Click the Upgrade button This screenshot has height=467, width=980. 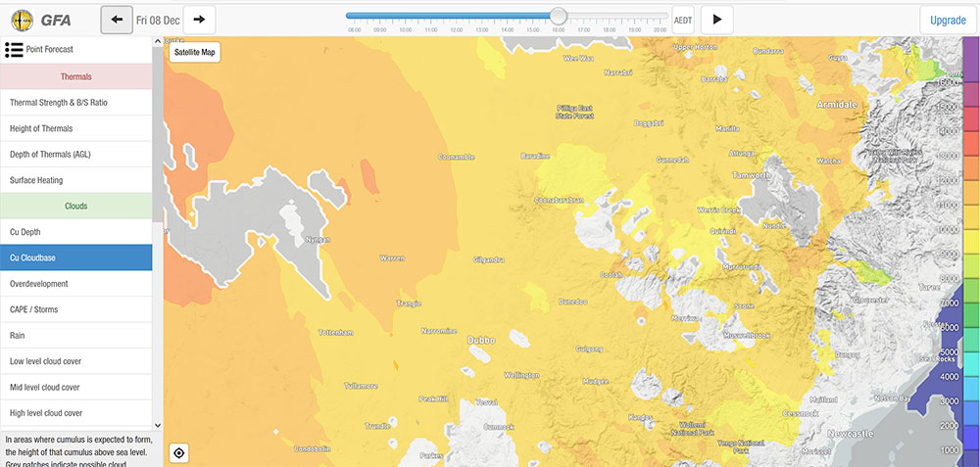[x=947, y=20]
